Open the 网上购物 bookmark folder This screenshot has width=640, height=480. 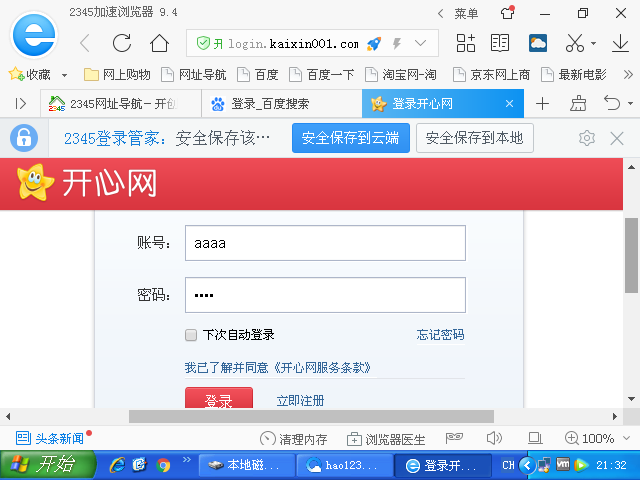click(x=117, y=75)
